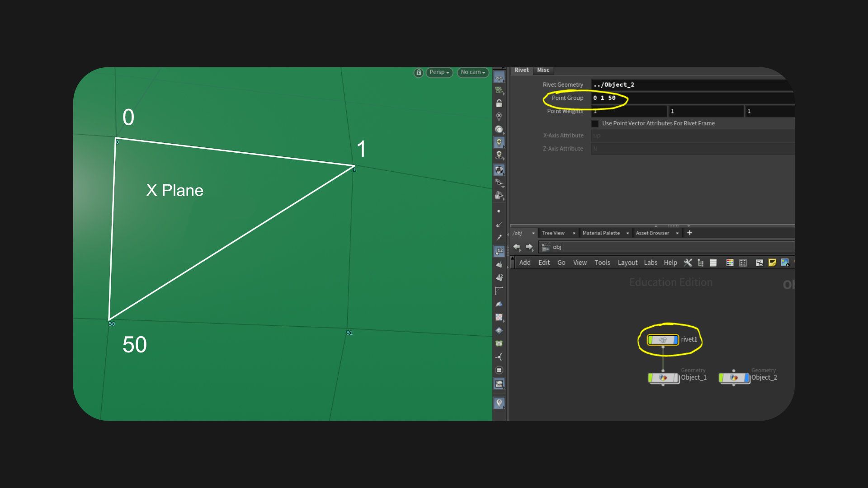Toggle the headlight bulb icon

(499, 142)
